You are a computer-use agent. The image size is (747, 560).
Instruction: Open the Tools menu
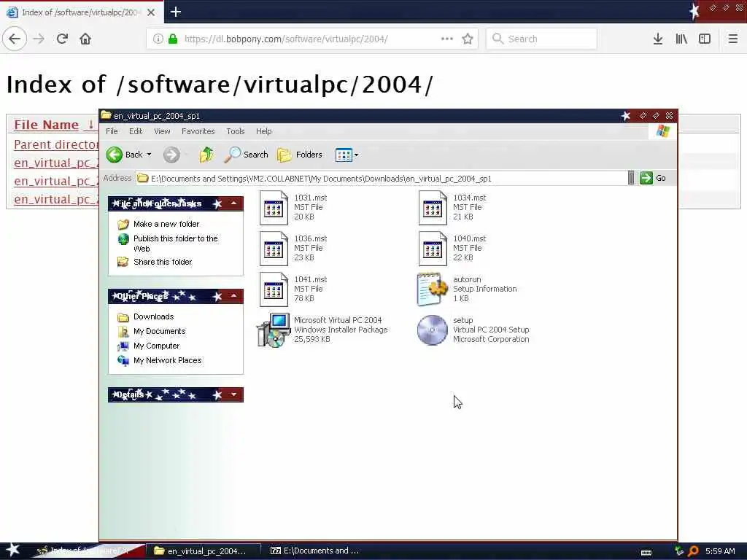[x=236, y=131]
